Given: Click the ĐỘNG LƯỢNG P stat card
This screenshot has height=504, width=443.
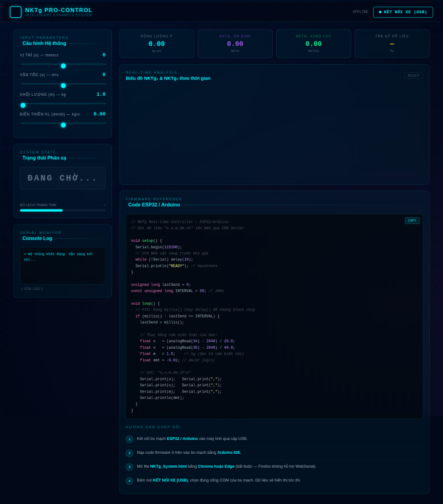Looking at the screenshot, I should pyautogui.click(x=156, y=43).
